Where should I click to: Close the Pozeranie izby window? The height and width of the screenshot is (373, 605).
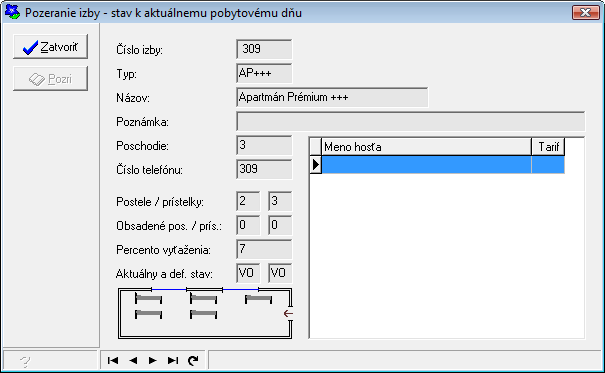point(585,12)
